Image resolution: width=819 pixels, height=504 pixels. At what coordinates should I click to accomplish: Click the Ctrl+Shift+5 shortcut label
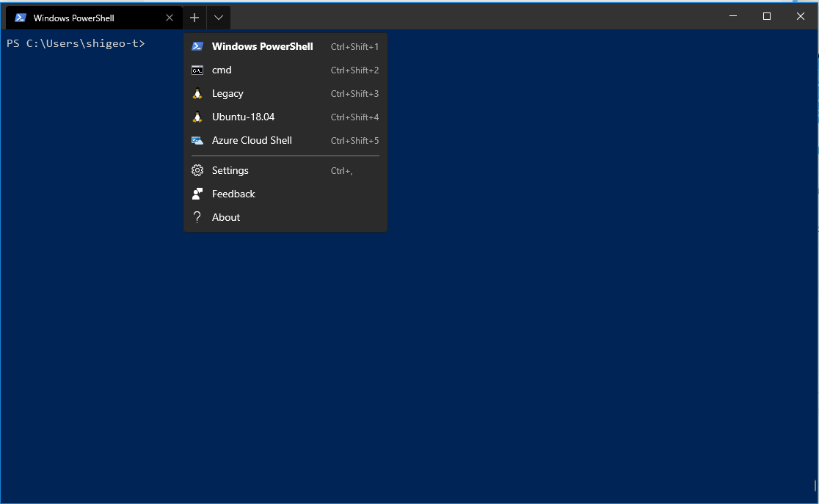[354, 141]
